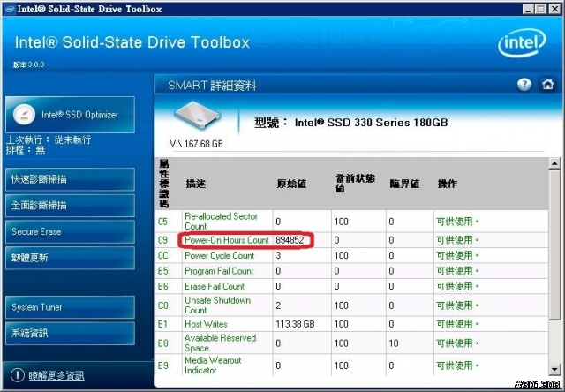Click attribute ID E1
Viewport: 565px width, 392px height.
pos(162,324)
